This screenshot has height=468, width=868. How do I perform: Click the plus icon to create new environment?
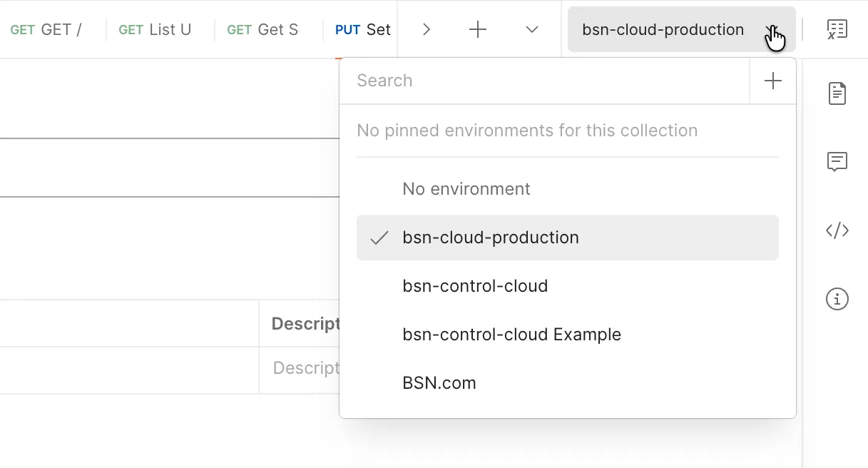click(x=772, y=81)
